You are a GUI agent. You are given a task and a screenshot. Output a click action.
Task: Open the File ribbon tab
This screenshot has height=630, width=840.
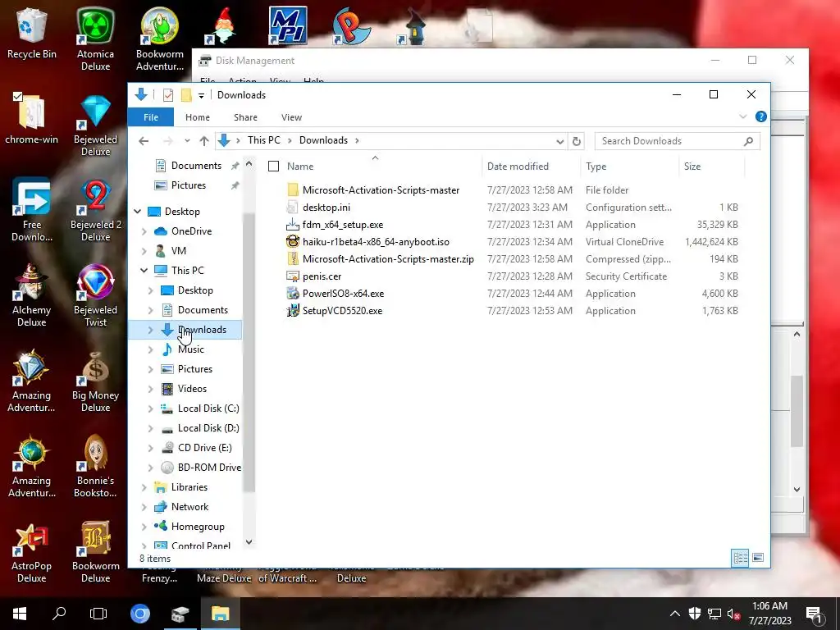151,117
